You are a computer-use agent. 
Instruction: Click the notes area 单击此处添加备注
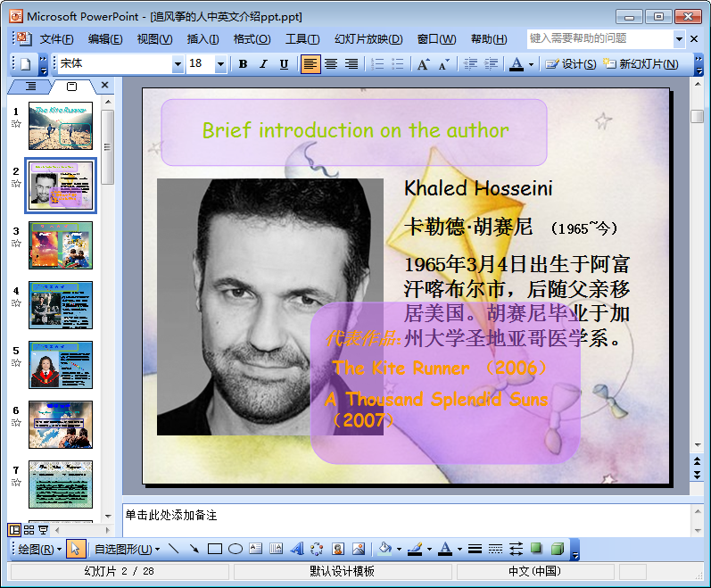tap(406, 520)
